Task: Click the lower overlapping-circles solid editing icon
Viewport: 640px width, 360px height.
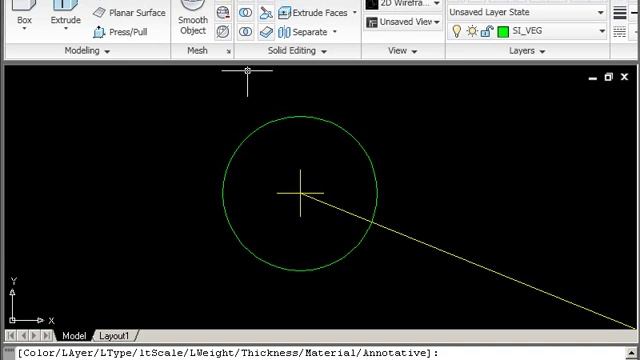Action: point(245,31)
